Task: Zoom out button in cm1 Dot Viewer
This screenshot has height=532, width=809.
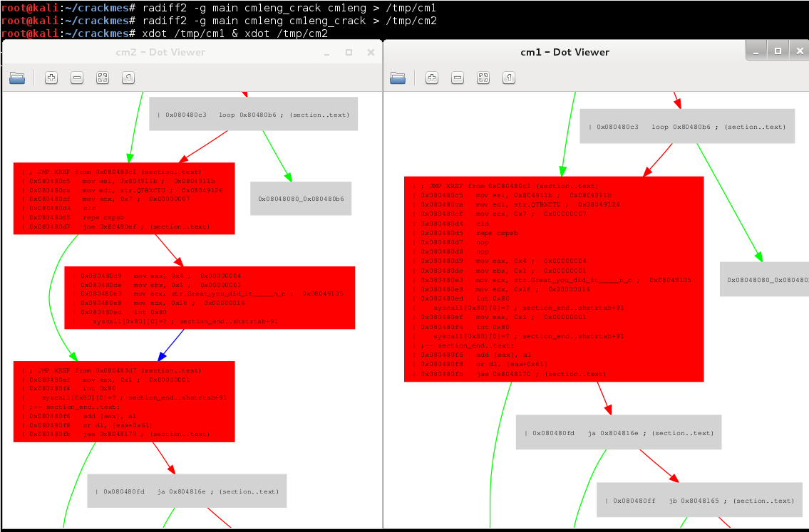Action: coord(458,78)
